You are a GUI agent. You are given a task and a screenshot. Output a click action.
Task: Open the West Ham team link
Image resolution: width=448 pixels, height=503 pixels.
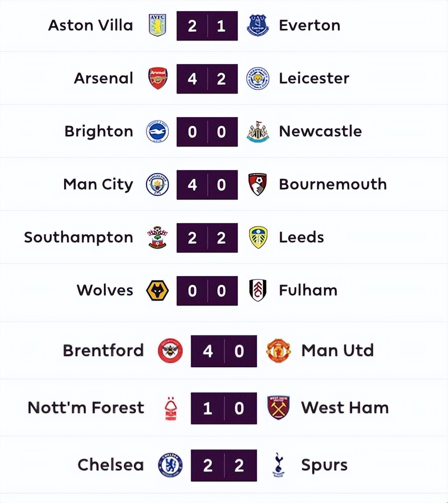[344, 408]
